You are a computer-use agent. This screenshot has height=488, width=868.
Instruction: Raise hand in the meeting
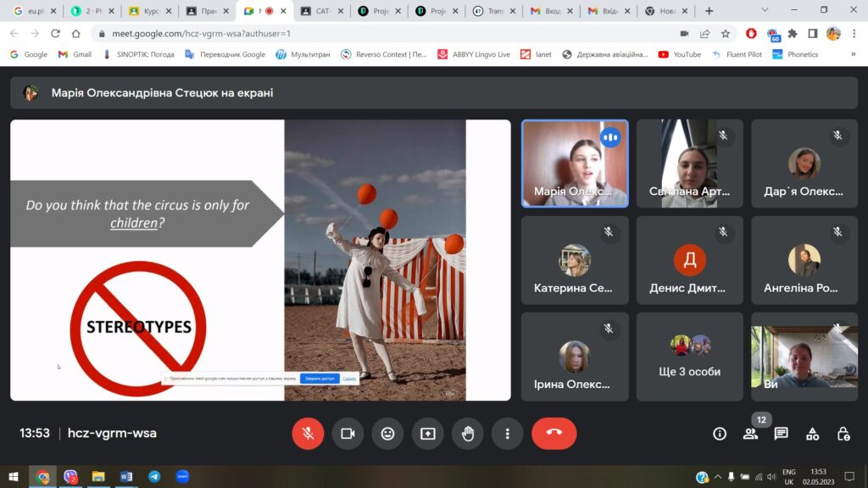point(467,434)
